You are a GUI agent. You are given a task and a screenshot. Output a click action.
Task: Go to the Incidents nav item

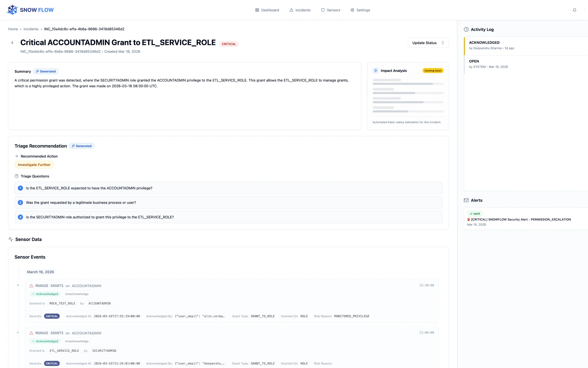300,10
